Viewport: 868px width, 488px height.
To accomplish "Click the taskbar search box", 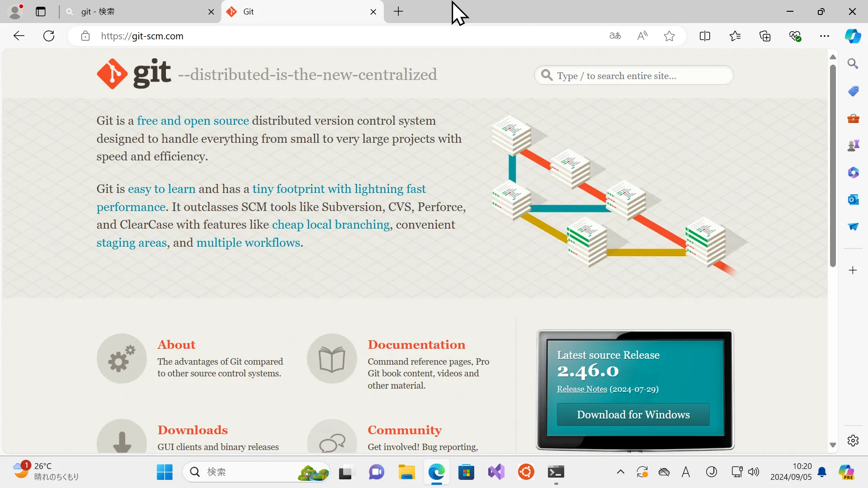I will coord(256,472).
